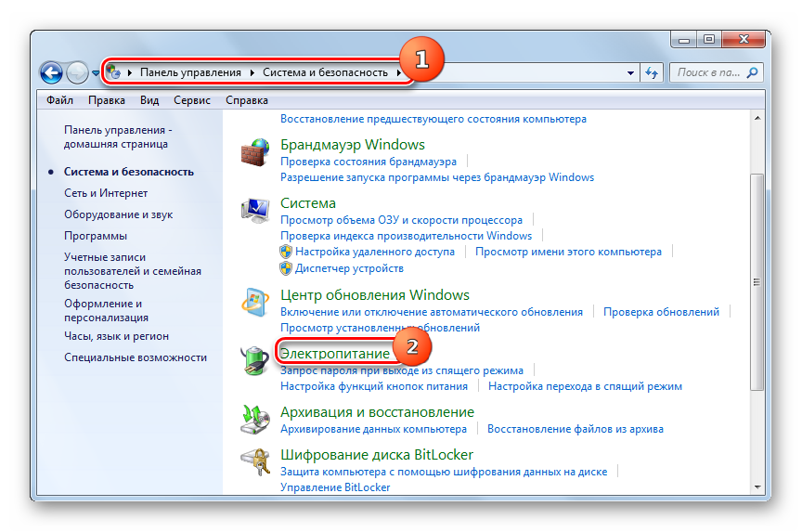Click the BitLocker lock and keys icon
The image size is (802, 532).
click(255, 462)
